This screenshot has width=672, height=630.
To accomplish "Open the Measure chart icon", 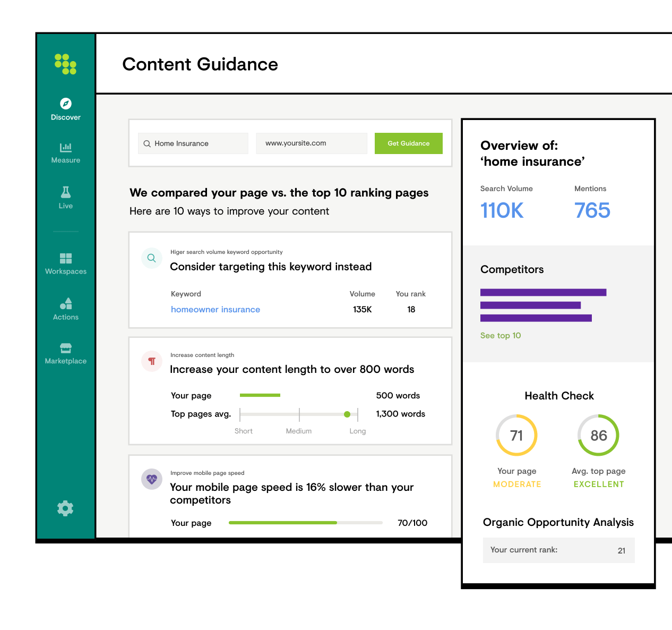I will (66, 147).
